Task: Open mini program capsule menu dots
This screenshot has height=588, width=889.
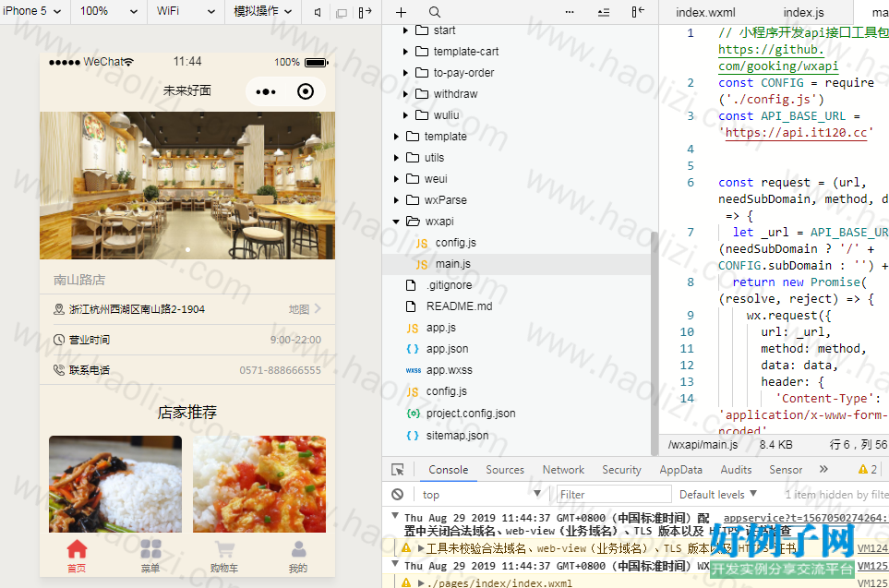Action: [x=265, y=91]
